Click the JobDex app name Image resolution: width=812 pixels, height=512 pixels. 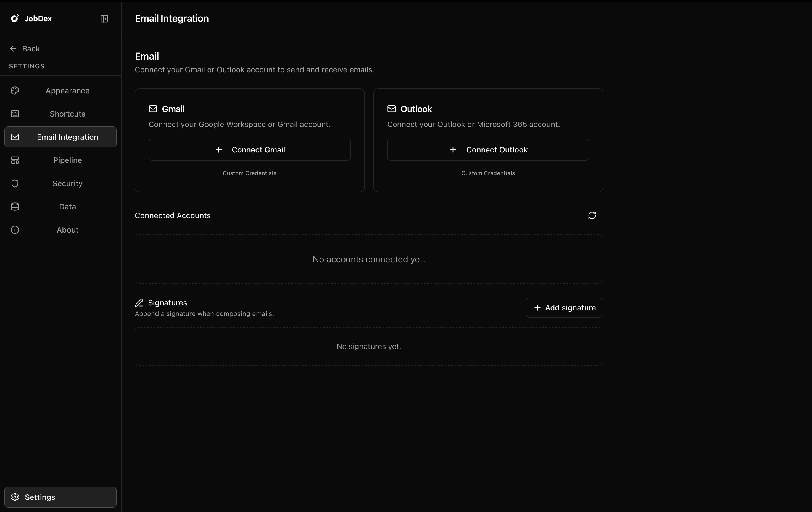click(38, 19)
